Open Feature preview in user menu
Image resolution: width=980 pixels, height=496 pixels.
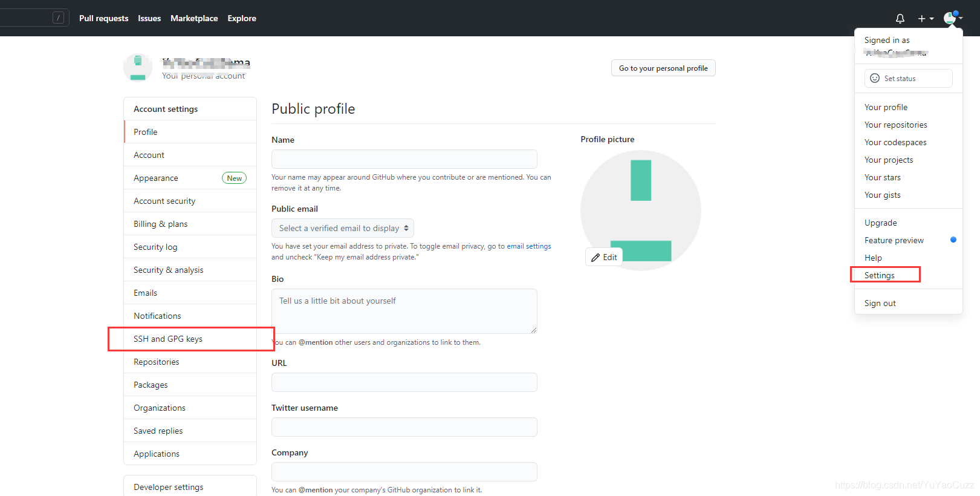point(909,240)
